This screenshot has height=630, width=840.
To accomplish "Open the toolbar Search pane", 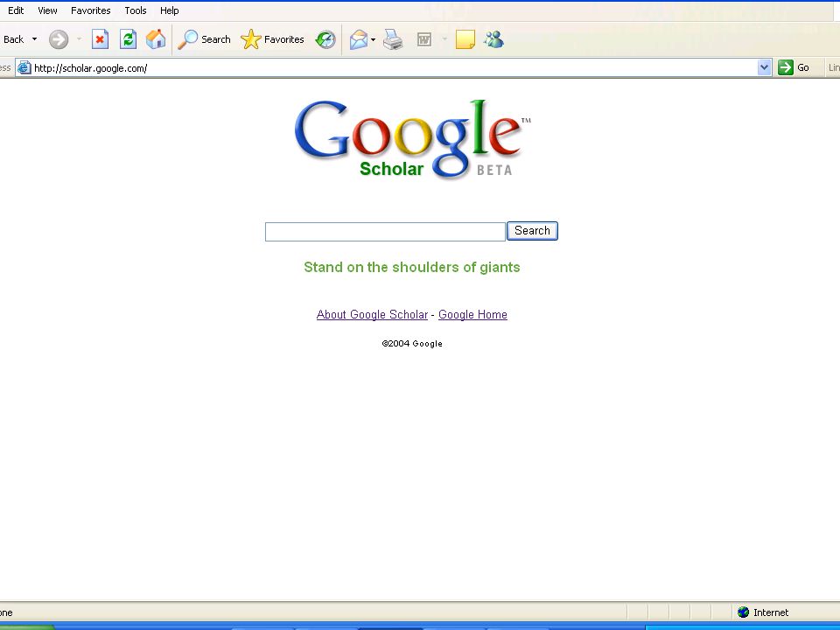I will click(x=204, y=39).
